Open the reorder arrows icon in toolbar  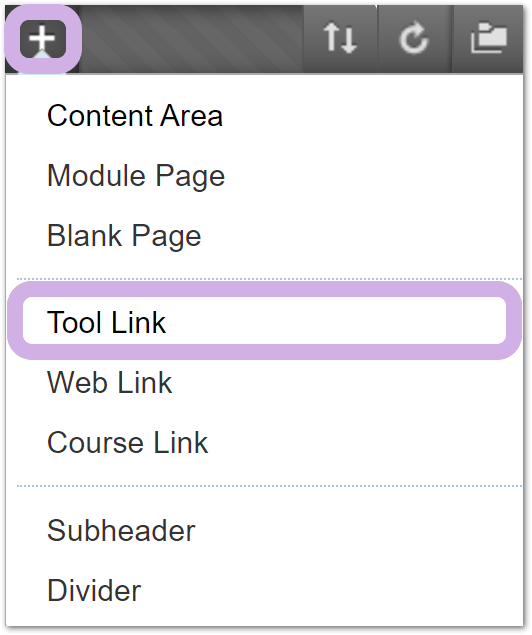point(340,38)
